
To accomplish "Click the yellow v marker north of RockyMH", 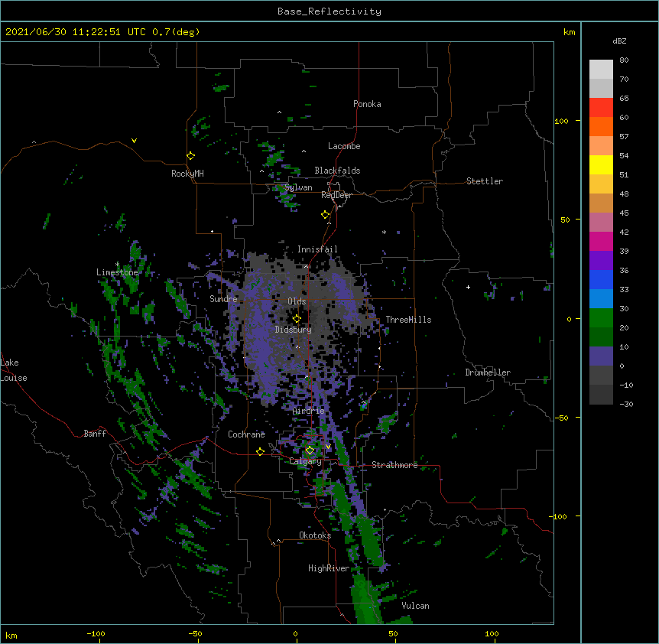I will click(134, 141).
